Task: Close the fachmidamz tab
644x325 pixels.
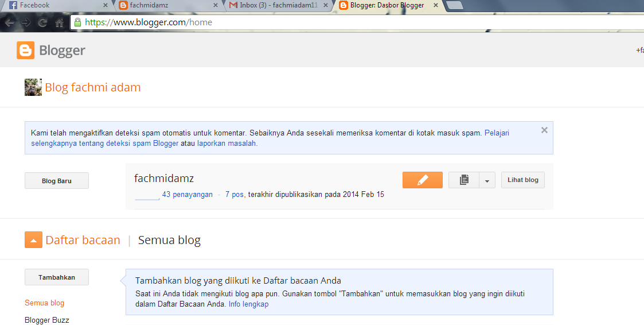Action: (x=216, y=5)
